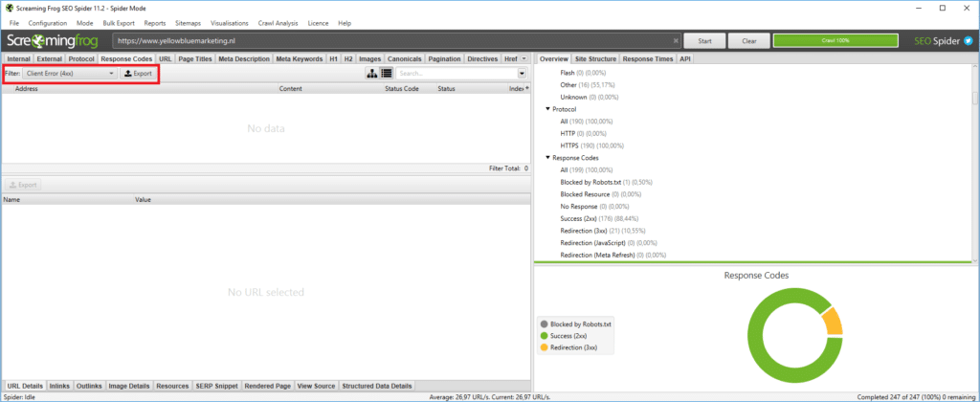Click the orange segment of the donut chart
This screenshot has width=980, height=402.
(835, 321)
